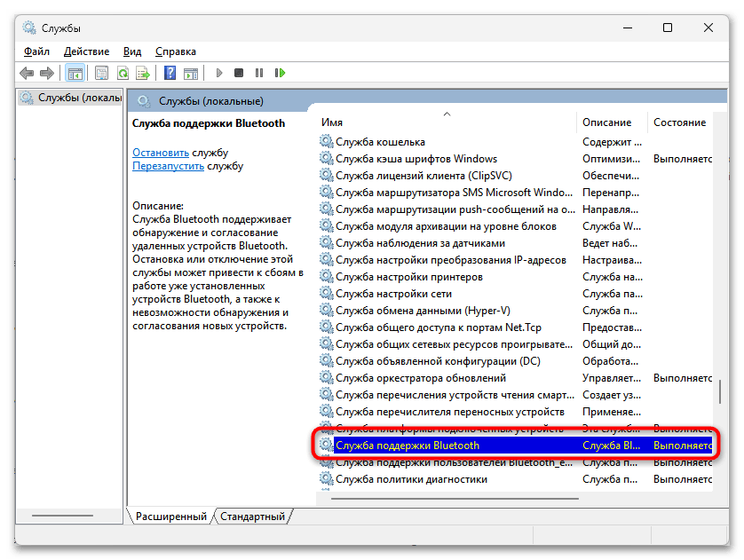Select Служба наблюдения за датчиками
Image resolution: width=744 pixels, height=560 pixels.
[x=515, y=243]
